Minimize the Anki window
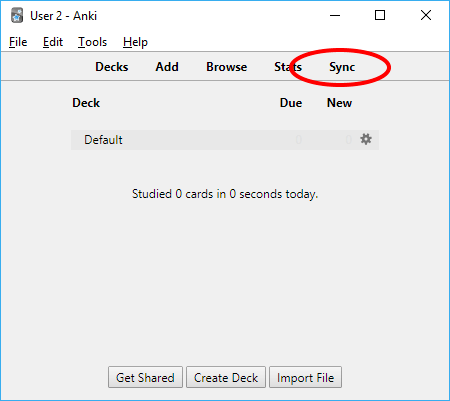 [x=335, y=15]
